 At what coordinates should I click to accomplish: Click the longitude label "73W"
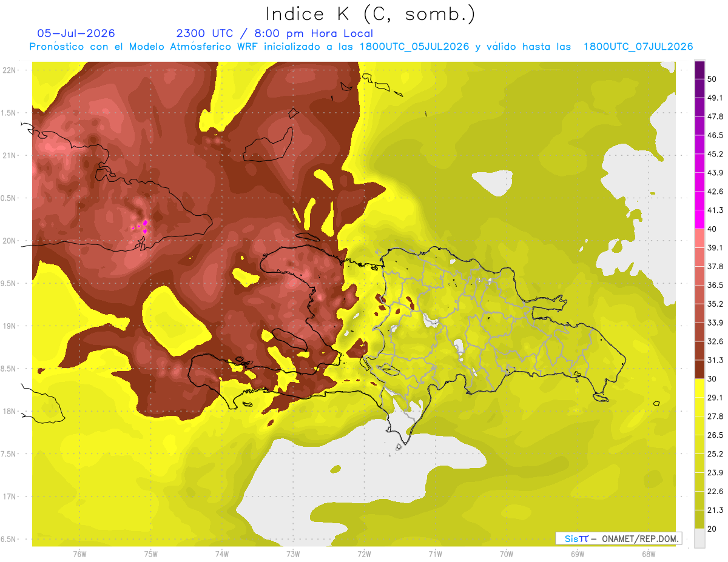pyautogui.click(x=293, y=554)
